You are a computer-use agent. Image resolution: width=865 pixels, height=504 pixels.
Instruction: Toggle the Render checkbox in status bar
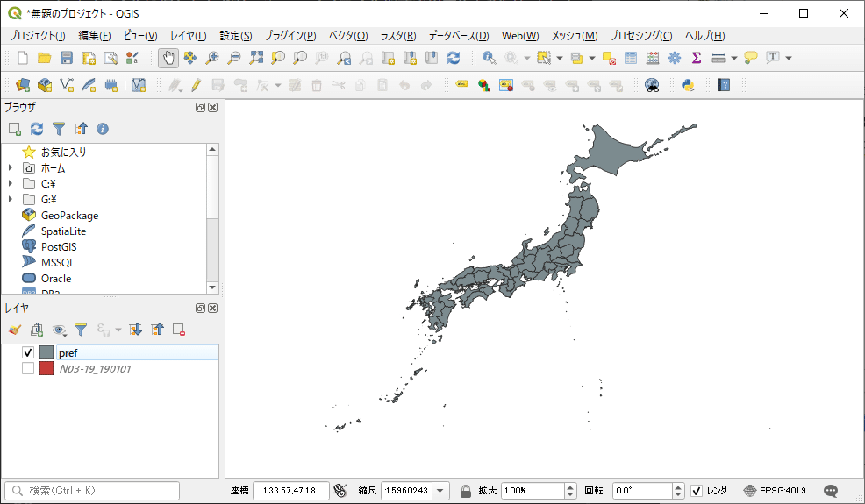pos(697,491)
